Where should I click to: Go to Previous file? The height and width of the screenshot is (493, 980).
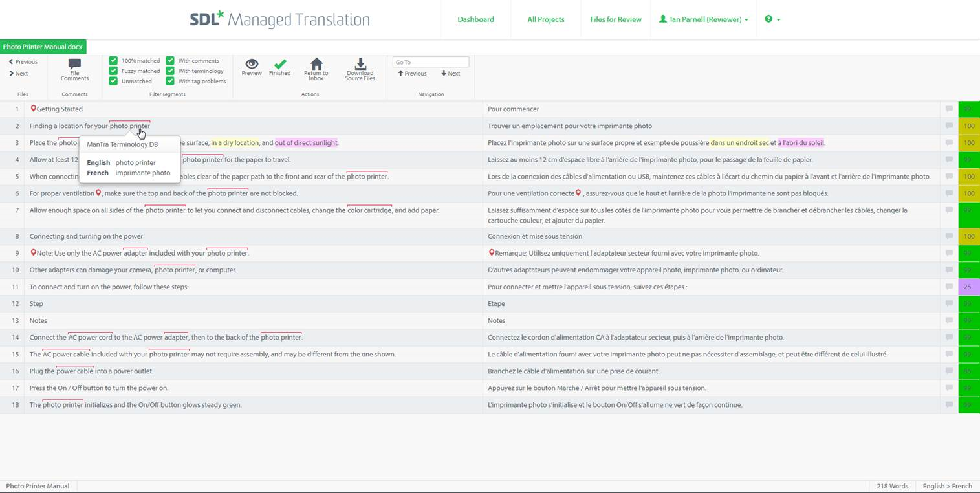23,62
